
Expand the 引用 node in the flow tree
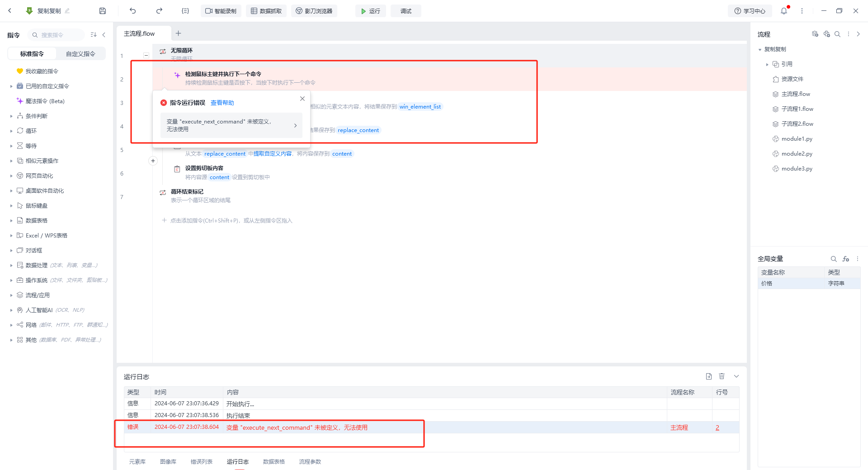pos(767,64)
